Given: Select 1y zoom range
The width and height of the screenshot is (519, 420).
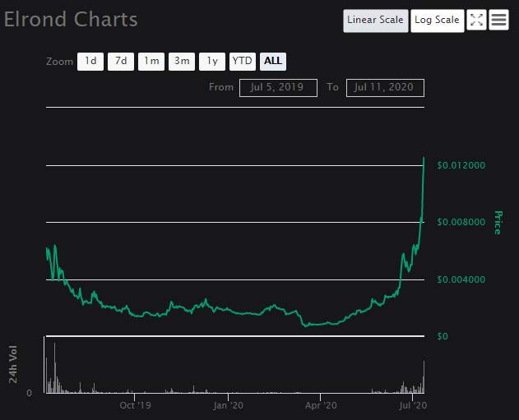Looking at the screenshot, I should coord(212,62).
